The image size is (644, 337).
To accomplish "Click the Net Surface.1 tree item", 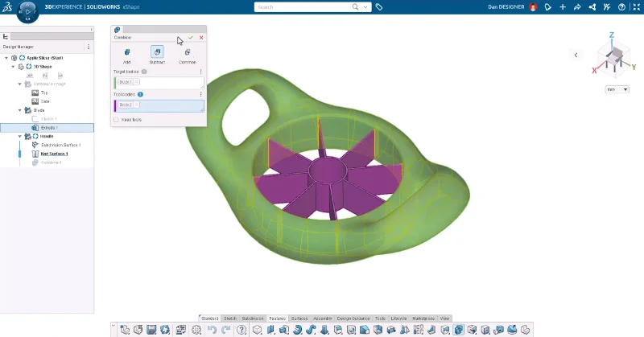I will tap(53, 154).
